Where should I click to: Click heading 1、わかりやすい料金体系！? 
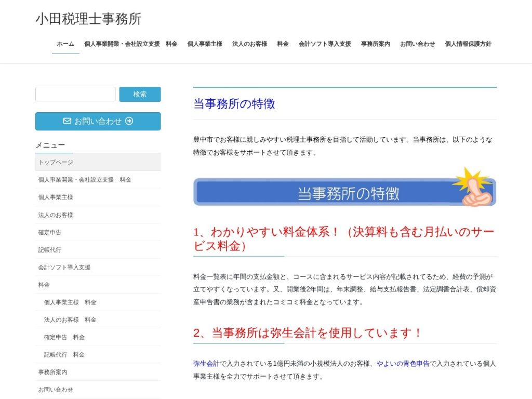point(345,238)
